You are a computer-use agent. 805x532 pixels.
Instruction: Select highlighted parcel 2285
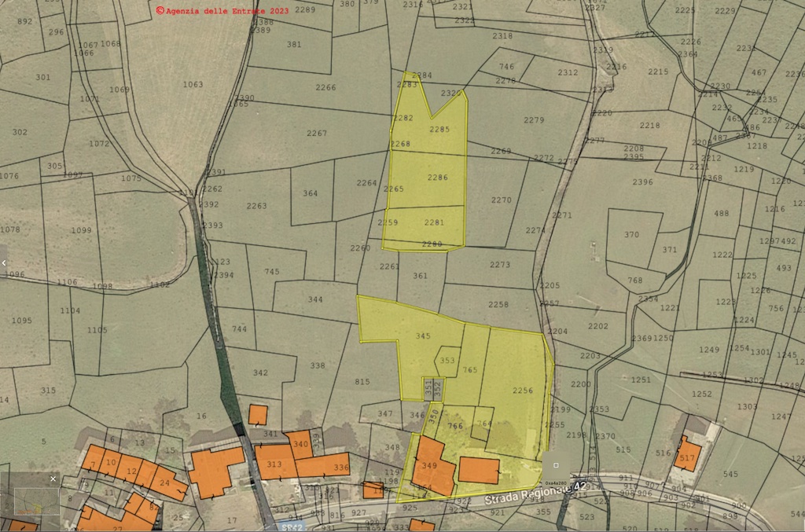tap(440, 129)
